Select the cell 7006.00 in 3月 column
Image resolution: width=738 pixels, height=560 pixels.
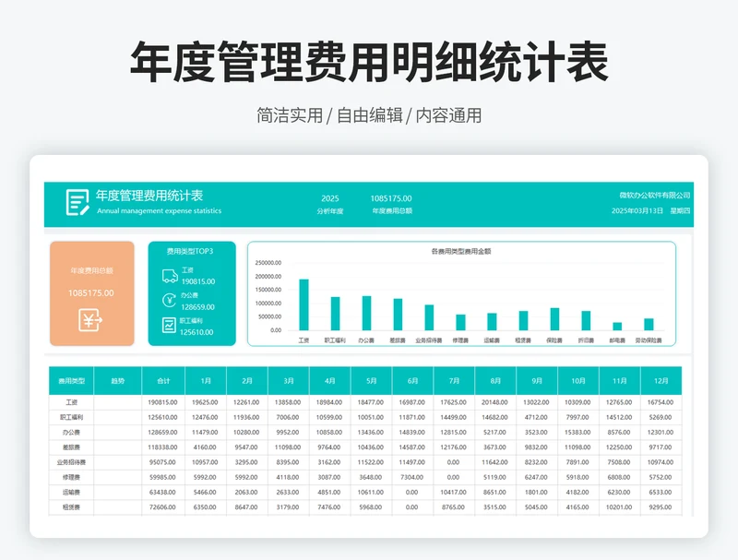pyautogui.click(x=288, y=417)
